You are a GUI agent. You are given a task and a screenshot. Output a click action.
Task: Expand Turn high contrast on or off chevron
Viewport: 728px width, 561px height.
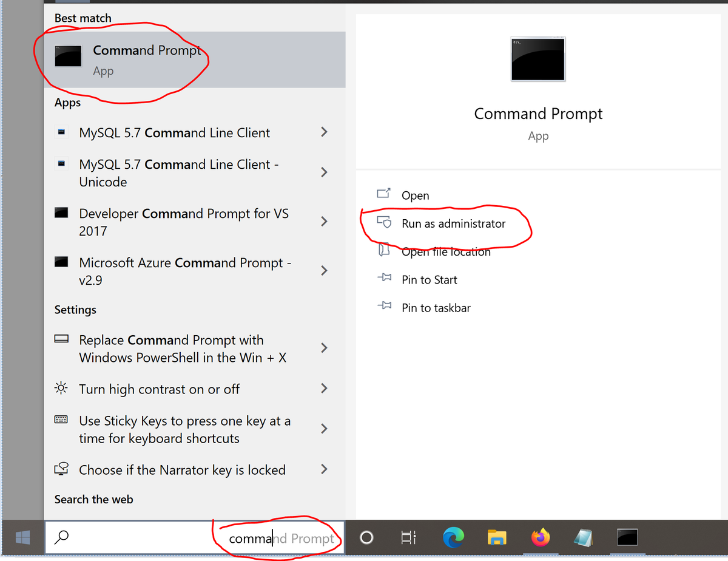pos(324,388)
